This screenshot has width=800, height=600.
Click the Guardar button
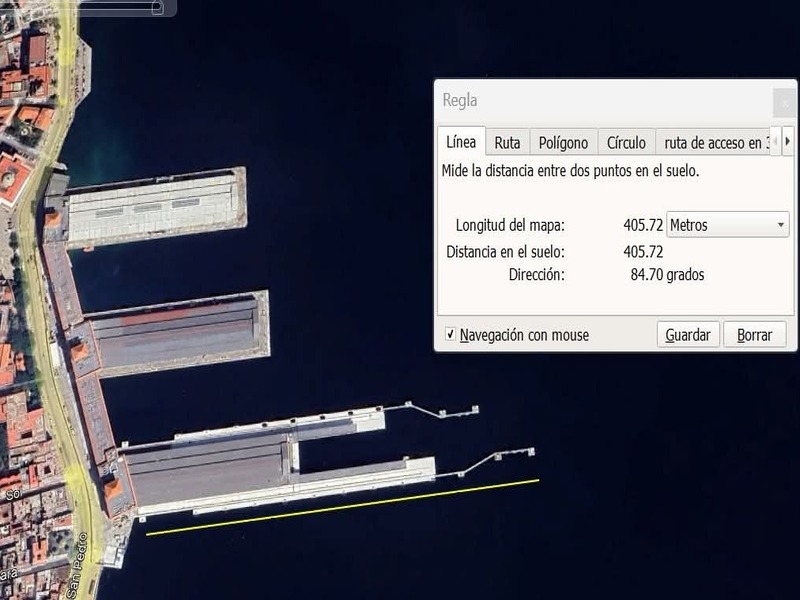click(x=688, y=335)
